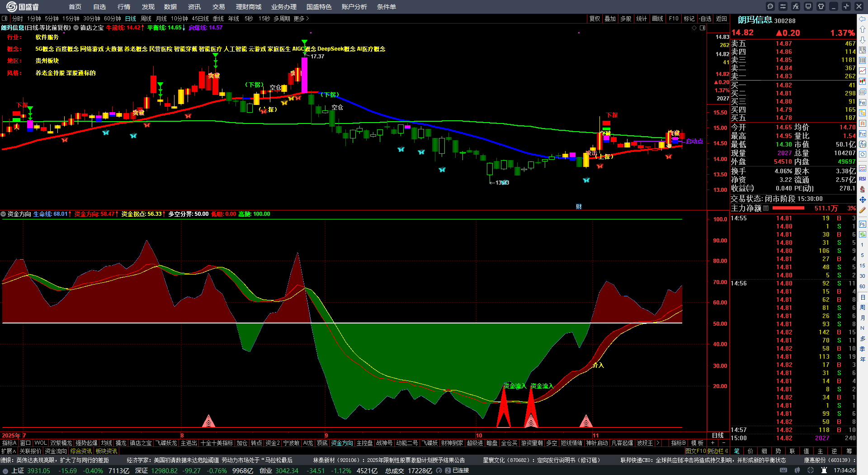This screenshot has height=475, width=868.
Task: Open the formula (fx) manager icon
Action: 796,6
